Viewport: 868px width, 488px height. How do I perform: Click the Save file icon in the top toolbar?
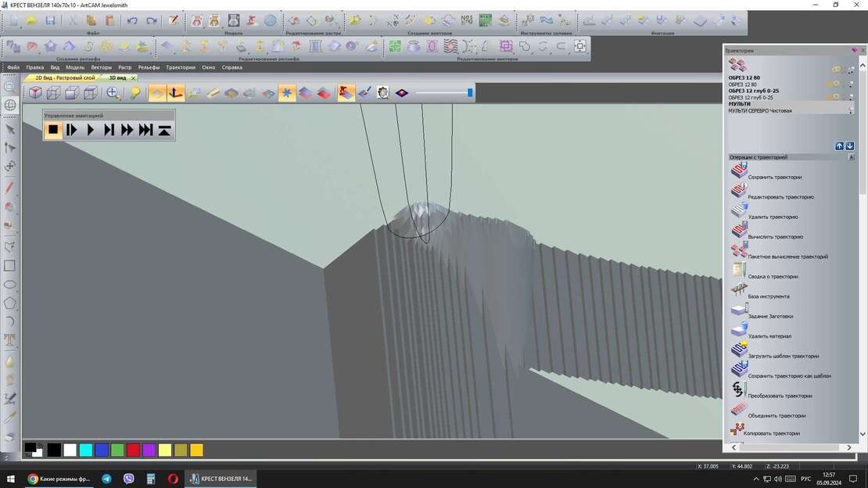click(x=50, y=20)
